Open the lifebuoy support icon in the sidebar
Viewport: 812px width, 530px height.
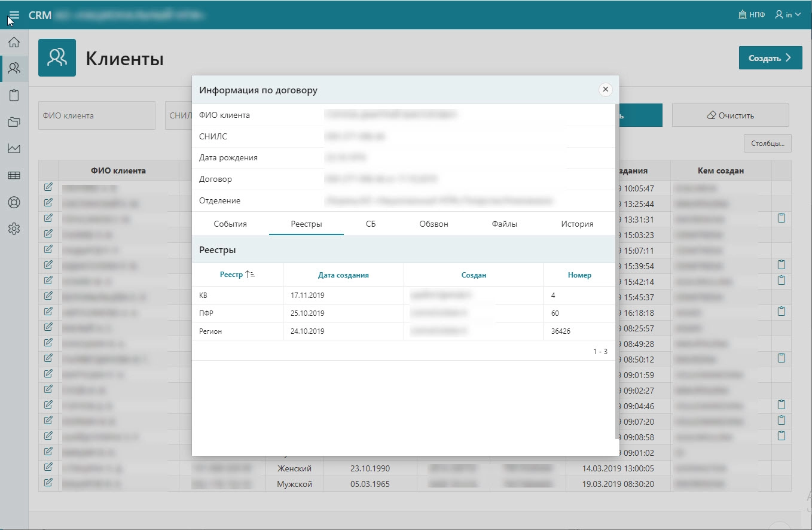(x=14, y=202)
